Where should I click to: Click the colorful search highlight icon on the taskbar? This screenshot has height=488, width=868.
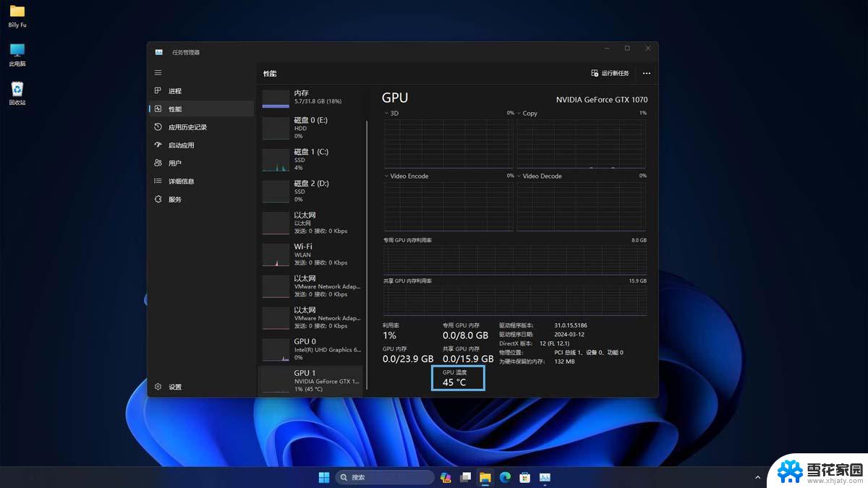446,477
